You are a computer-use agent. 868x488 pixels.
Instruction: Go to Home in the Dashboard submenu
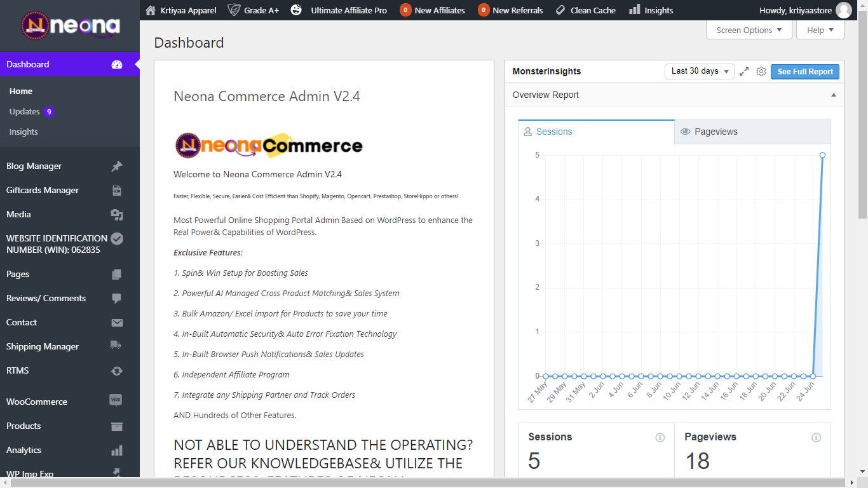pyautogui.click(x=21, y=91)
